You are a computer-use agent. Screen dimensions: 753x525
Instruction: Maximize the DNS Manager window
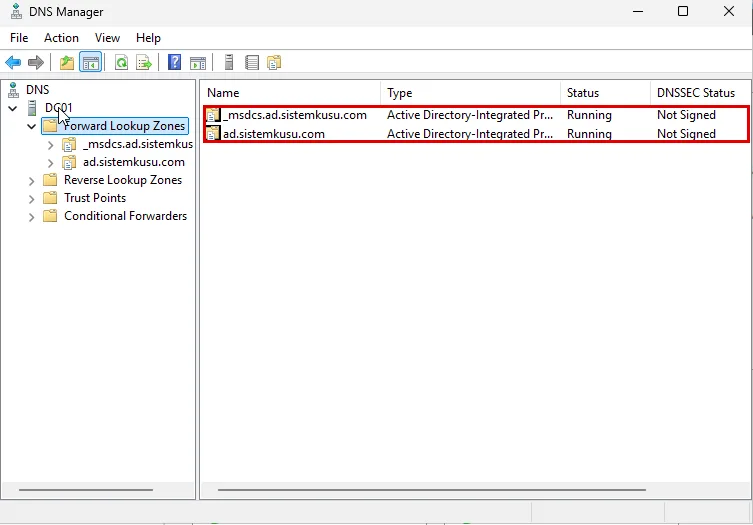(683, 12)
